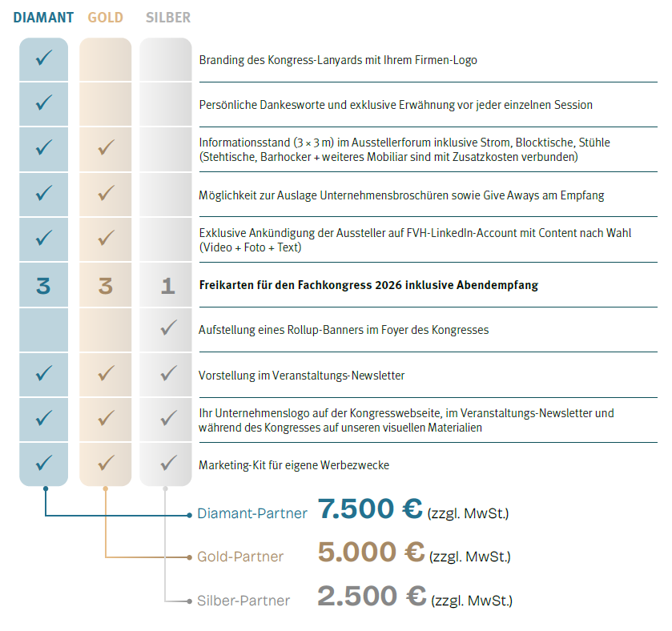
Task: Click Gold checkmark for Veranstaltungs-Newsletter Vorstellung row
Action: (x=106, y=373)
